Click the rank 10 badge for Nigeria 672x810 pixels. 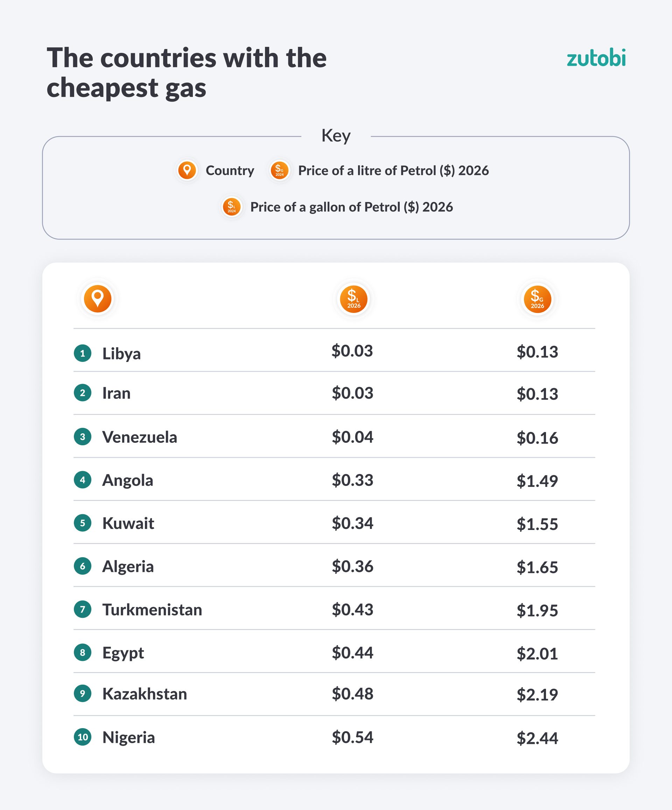tap(83, 737)
